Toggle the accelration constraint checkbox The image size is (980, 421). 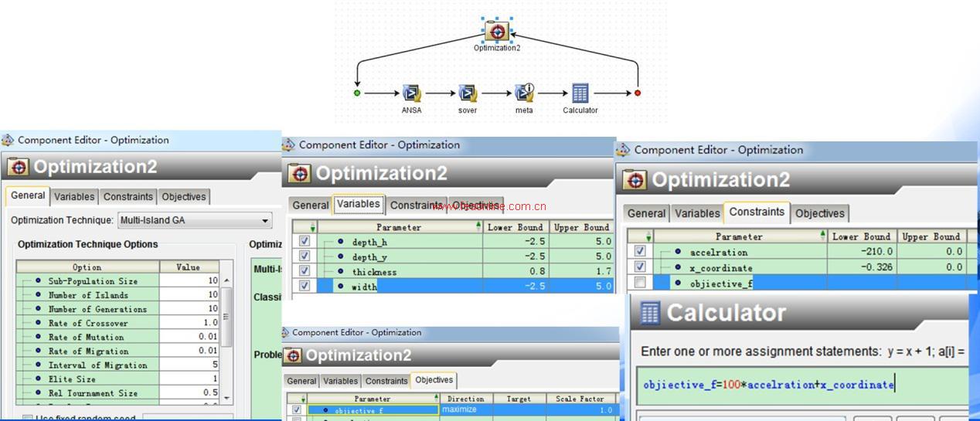(x=639, y=251)
